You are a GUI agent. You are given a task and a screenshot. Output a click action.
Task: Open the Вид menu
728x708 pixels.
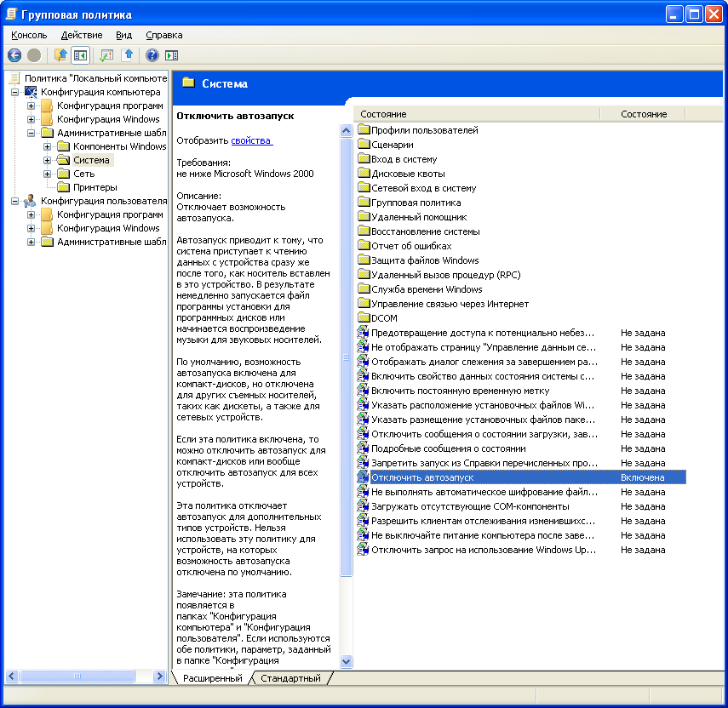[124, 35]
